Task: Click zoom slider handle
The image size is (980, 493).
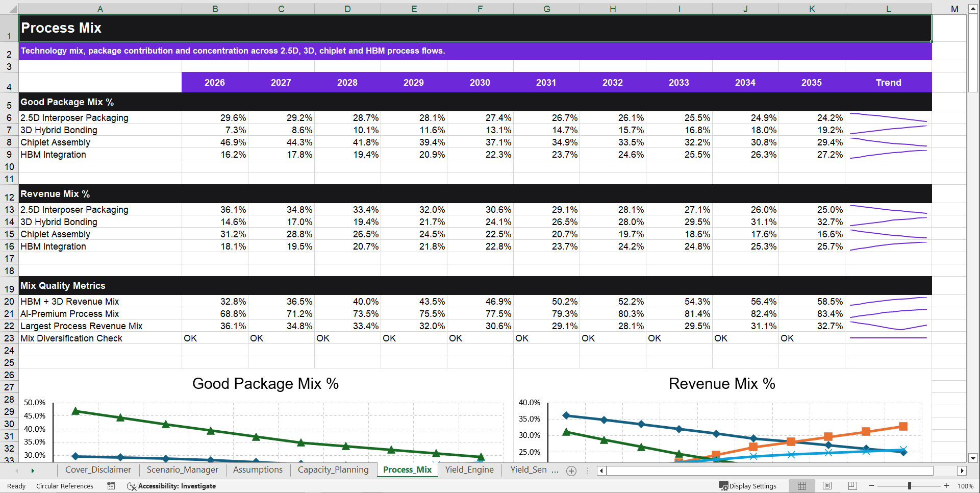Action: click(x=910, y=486)
